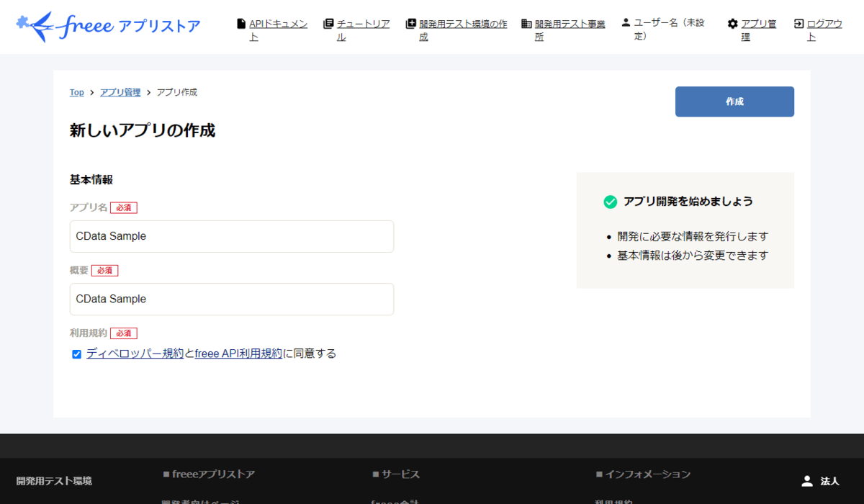Click the logout arrow icon
The image size is (864, 504).
tap(799, 24)
